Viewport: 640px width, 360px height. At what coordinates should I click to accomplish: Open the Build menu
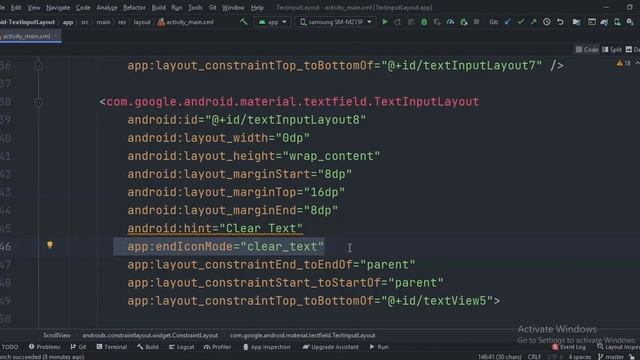click(158, 7)
